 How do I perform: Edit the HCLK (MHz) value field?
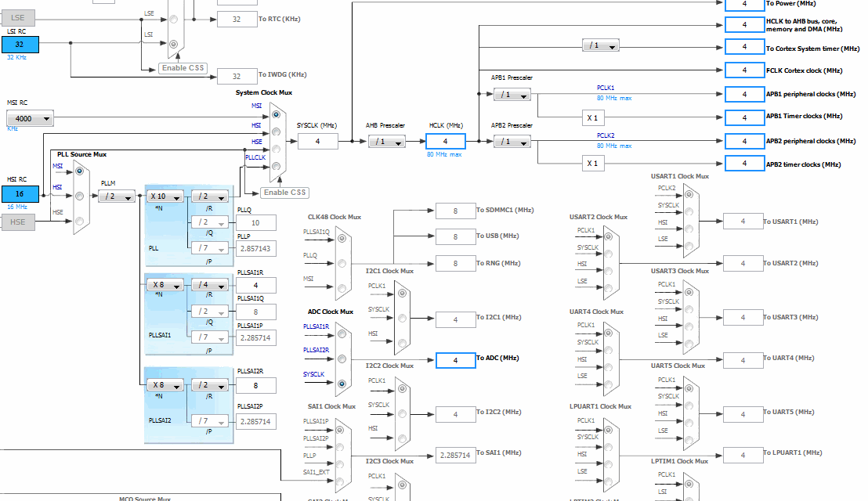point(445,141)
